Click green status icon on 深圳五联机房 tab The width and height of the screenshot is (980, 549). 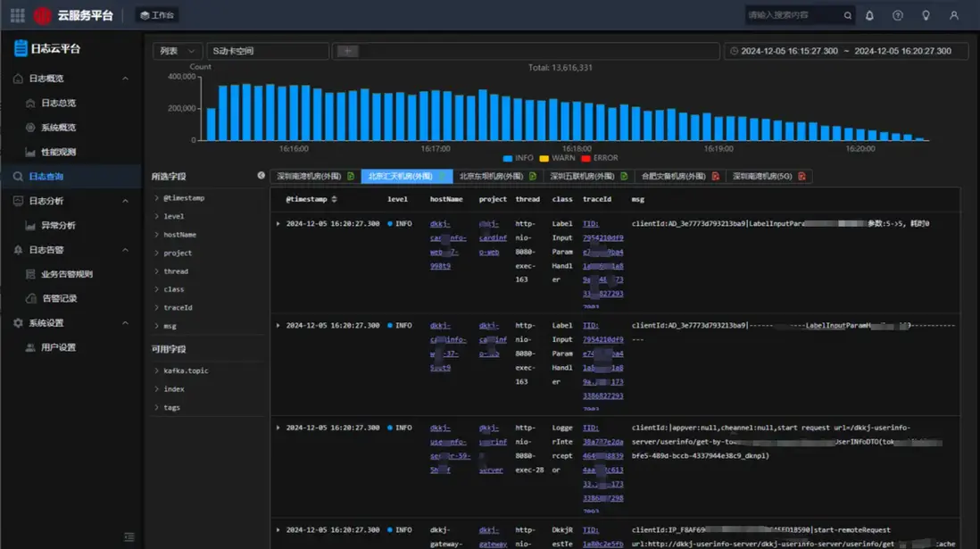tap(624, 177)
